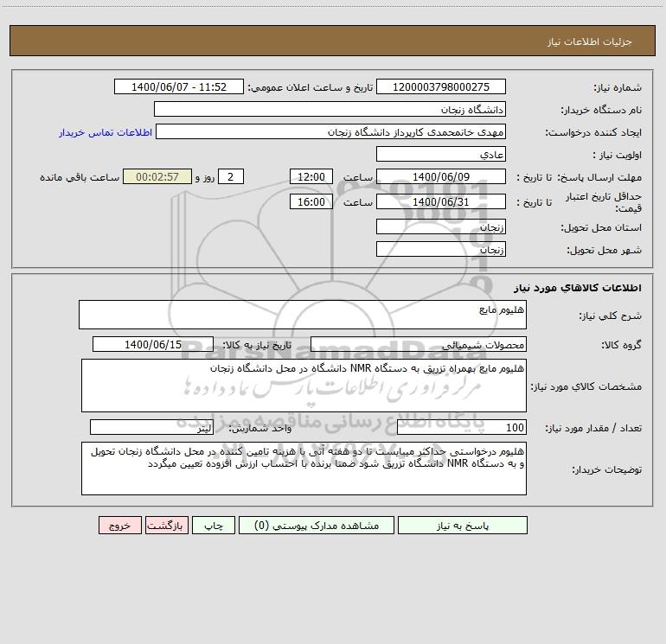The image size is (666, 644).
Task: Click the label 'شهر محل تحویل:'
Action: click(x=605, y=250)
